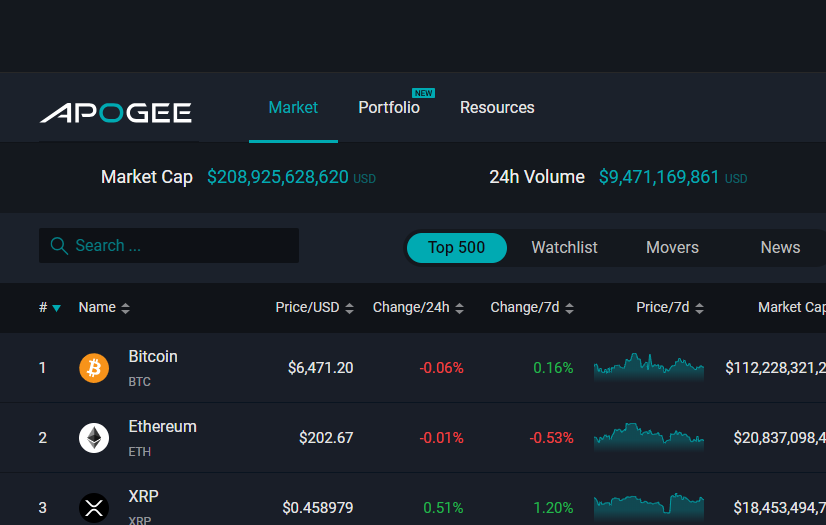Open the XRP 7-day price chart
This screenshot has height=525, width=826.
click(649, 507)
